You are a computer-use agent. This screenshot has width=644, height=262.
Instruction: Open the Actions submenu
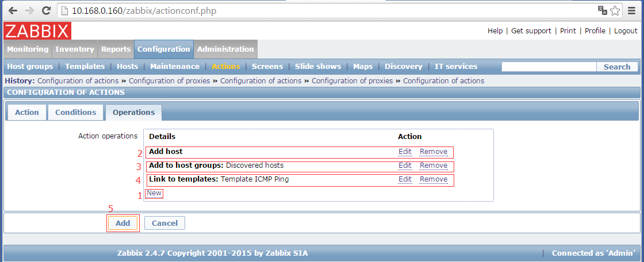(x=226, y=67)
